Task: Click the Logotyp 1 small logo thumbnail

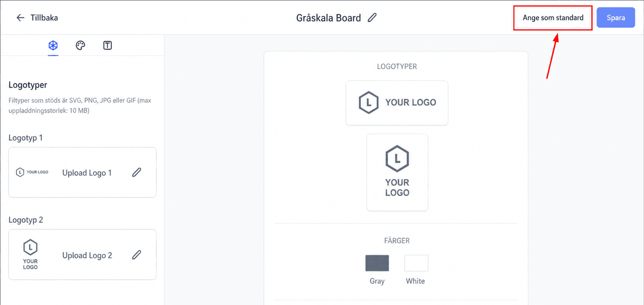Action: (32, 172)
